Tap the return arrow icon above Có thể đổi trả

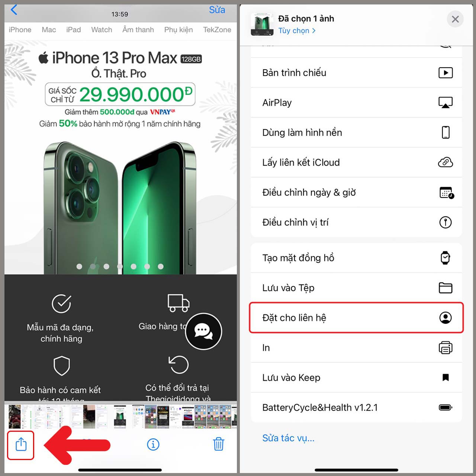(178, 364)
